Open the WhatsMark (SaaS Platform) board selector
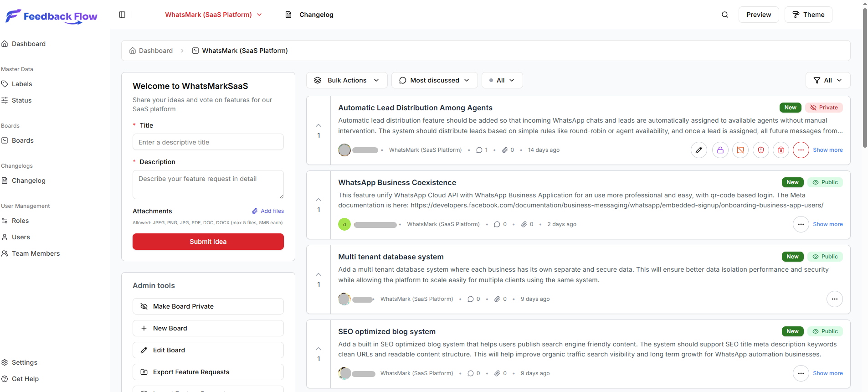The image size is (868, 392). click(x=213, y=15)
